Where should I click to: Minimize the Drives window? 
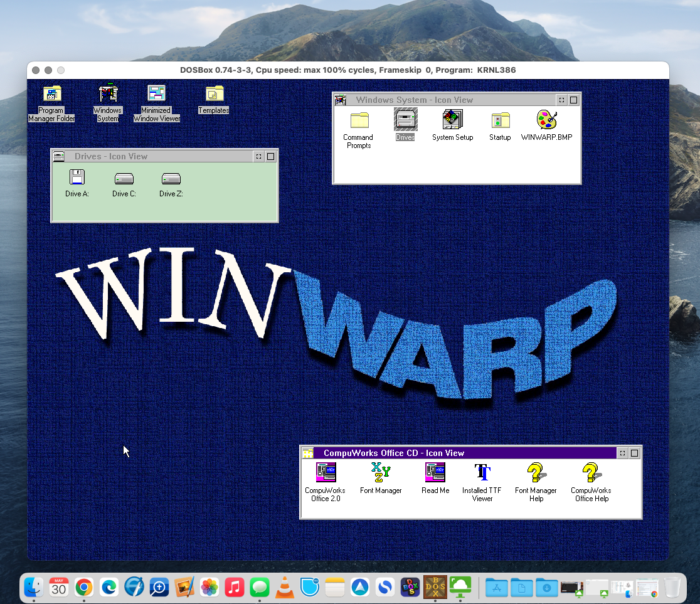click(x=258, y=156)
